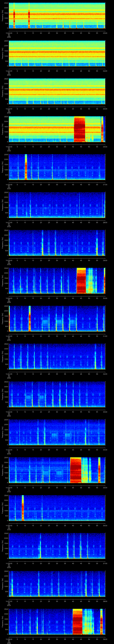The width and height of the screenshot is (114, 644).
Task: Click the 14:22:00 start timestamp label
Action: [9, 33]
